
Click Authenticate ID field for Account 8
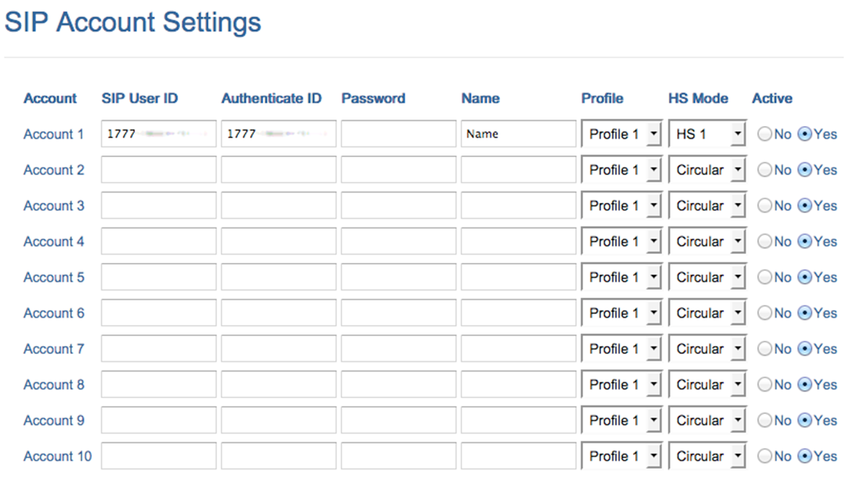click(x=278, y=385)
